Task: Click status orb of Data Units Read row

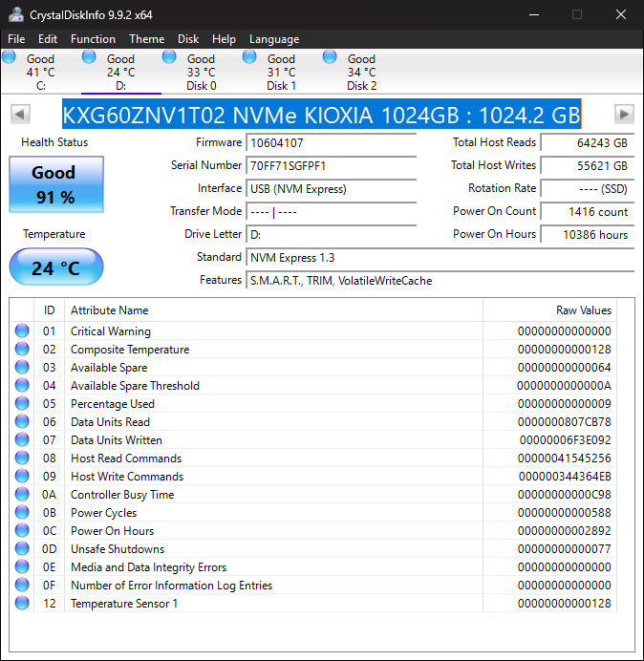Action: tap(22, 421)
